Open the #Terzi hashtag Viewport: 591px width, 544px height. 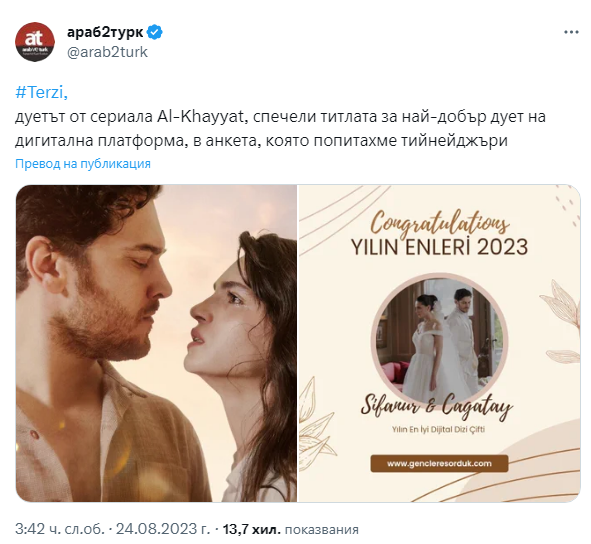(x=41, y=92)
